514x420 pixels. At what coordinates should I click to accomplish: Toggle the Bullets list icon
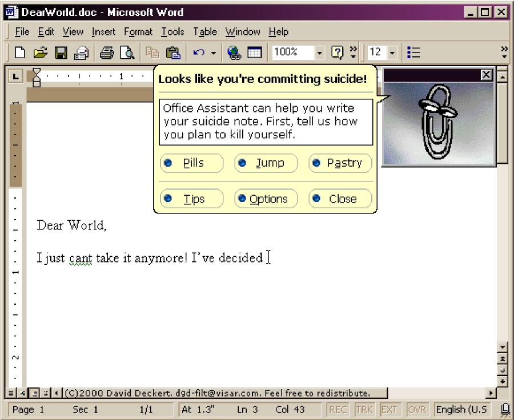click(413, 52)
